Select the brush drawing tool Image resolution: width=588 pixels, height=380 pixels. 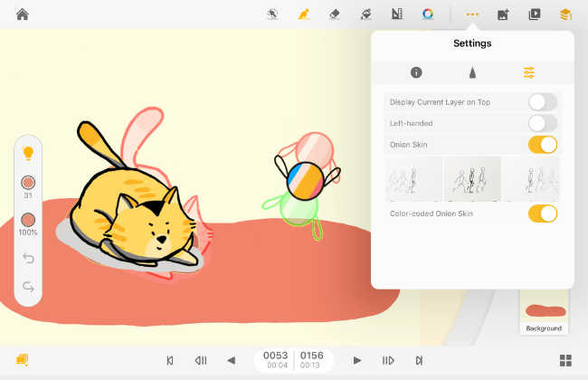303,14
